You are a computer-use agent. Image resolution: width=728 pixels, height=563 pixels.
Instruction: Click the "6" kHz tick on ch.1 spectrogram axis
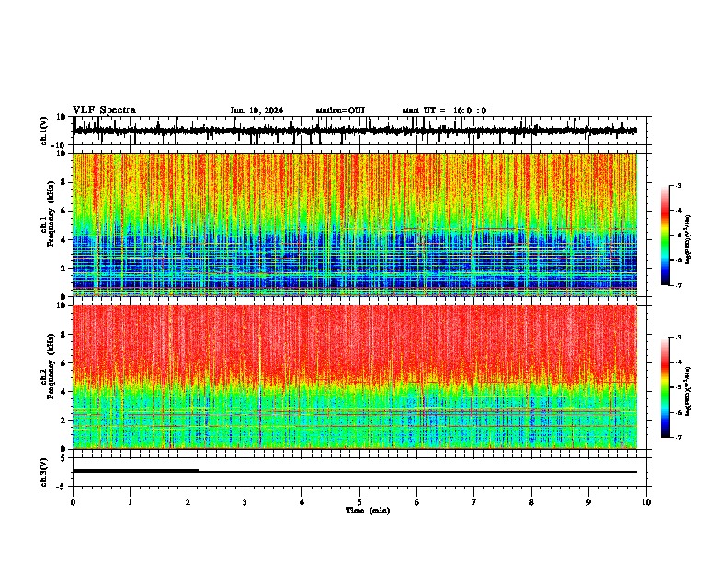pyautogui.click(x=64, y=211)
